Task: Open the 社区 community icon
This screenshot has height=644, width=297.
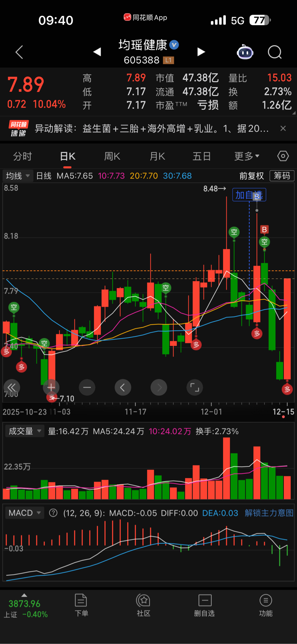Action: pos(143,605)
